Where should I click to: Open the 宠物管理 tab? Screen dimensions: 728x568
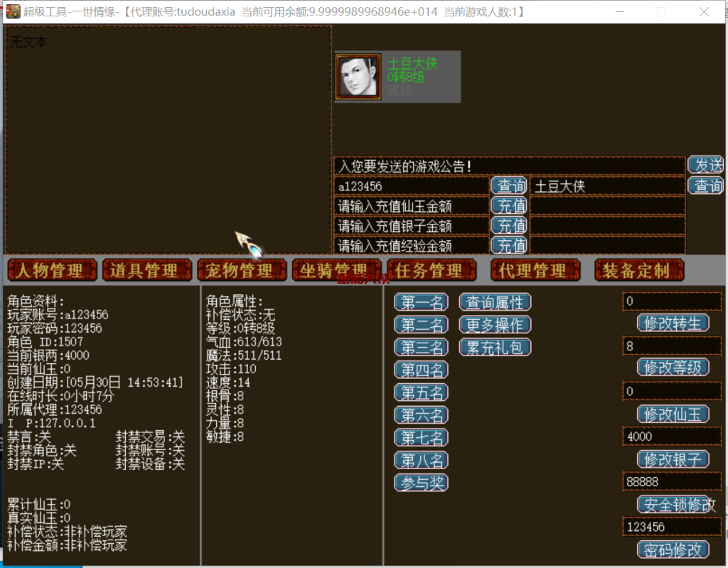pos(241,270)
